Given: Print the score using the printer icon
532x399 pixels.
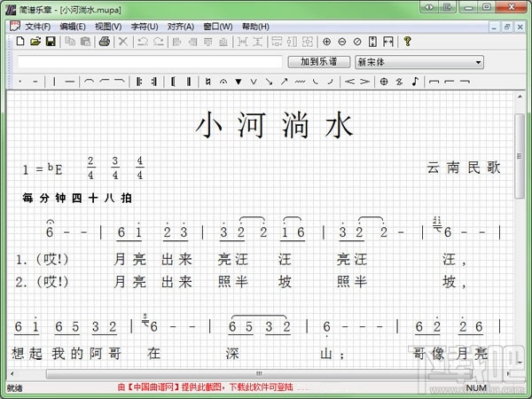Looking at the screenshot, I should pyautogui.click(x=104, y=42).
